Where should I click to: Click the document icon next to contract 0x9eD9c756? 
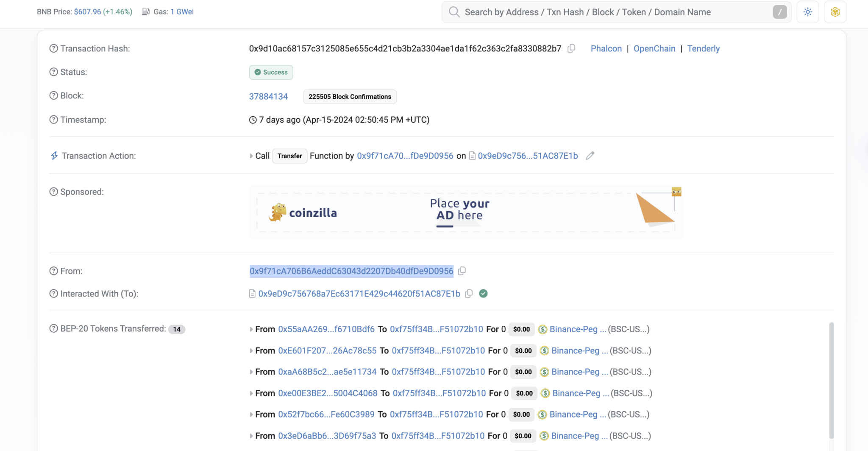point(472,156)
